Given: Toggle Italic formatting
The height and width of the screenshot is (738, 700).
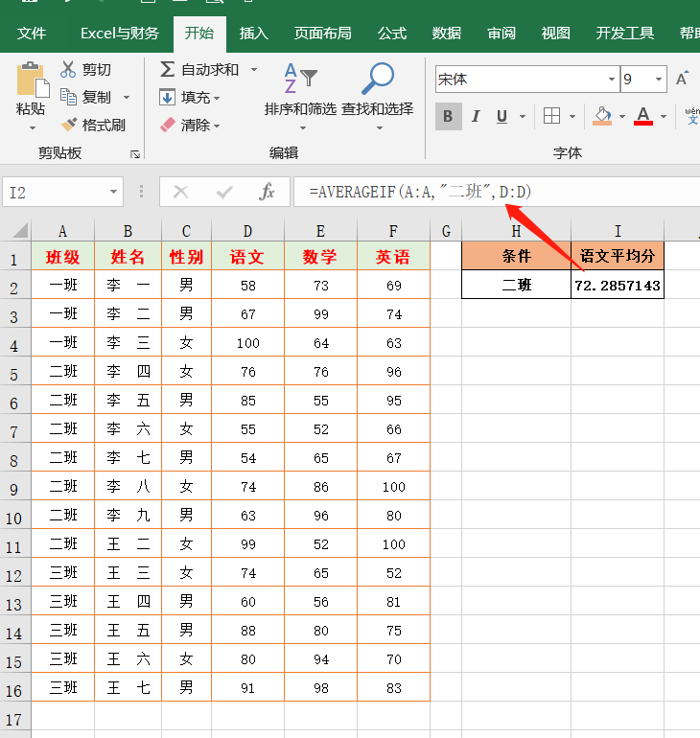Looking at the screenshot, I should pos(475,117).
